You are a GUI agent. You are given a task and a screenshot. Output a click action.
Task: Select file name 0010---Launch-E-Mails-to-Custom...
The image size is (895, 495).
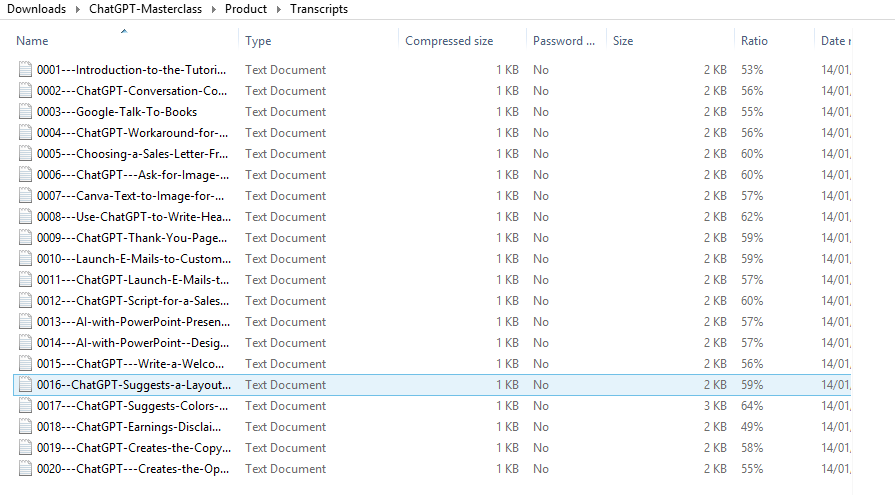click(134, 259)
